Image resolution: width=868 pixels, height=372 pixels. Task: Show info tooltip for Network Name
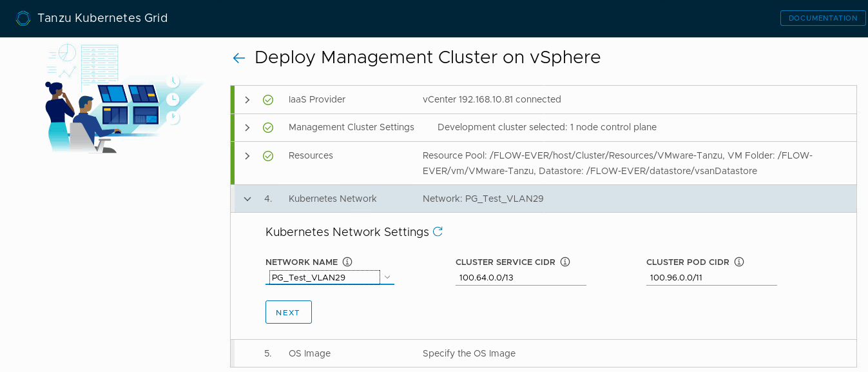(347, 262)
